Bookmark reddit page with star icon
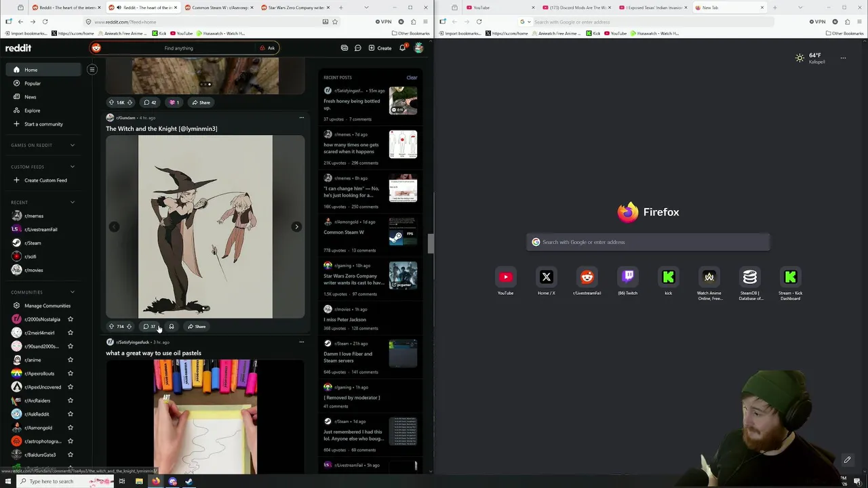The width and height of the screenshot is (868, 488). (335, 22)
